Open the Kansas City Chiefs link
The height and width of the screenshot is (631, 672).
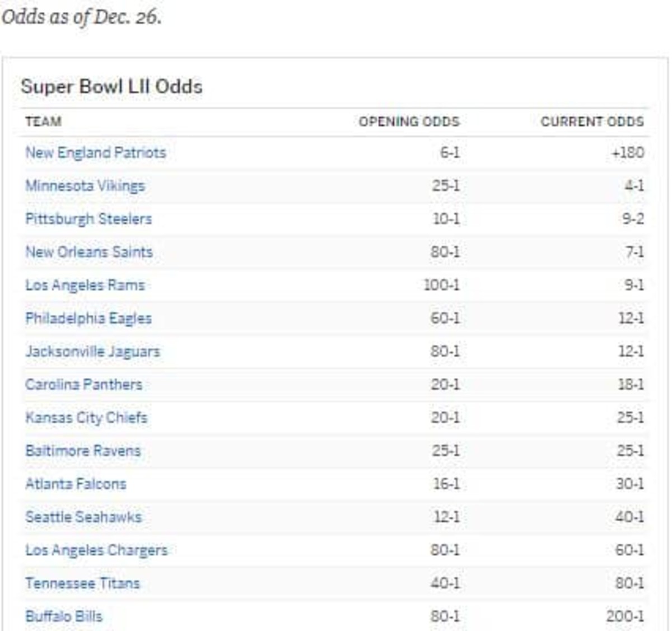pos(86,418)
